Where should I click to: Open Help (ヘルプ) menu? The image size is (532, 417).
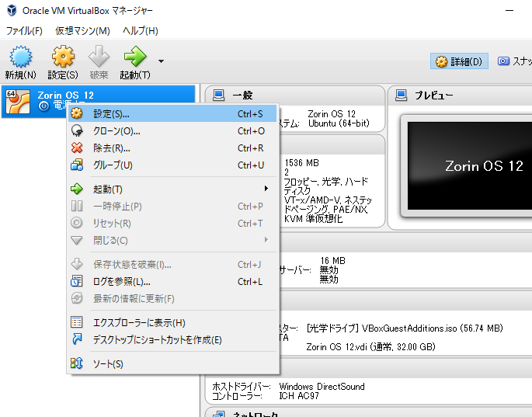click(140, 31)
